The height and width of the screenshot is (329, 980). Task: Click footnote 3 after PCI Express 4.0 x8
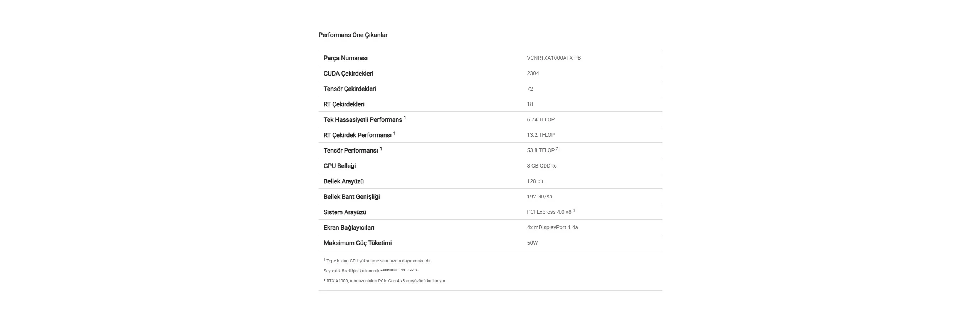coord(574,210)
